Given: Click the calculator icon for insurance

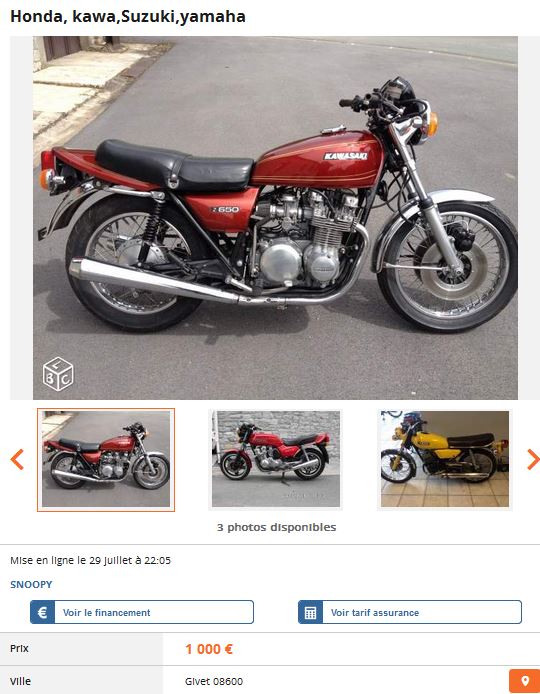Looking at the screenshot, I should tap(310, 612).
